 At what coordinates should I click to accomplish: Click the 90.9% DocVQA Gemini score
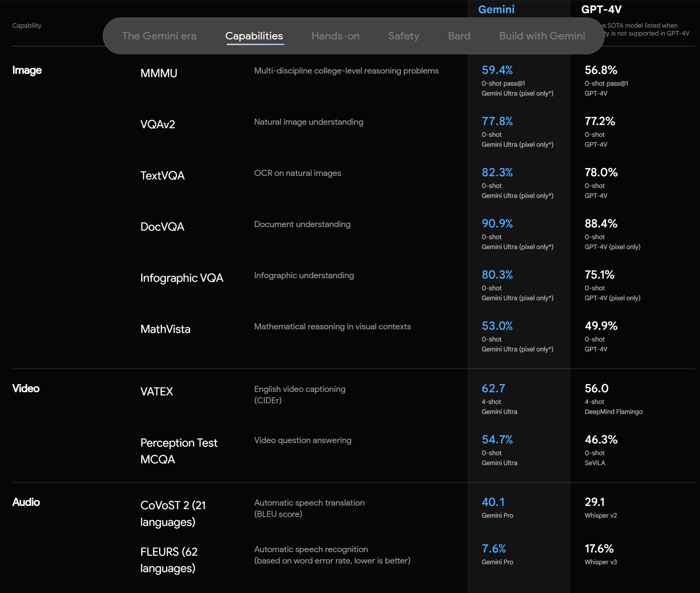pos(497,223)
